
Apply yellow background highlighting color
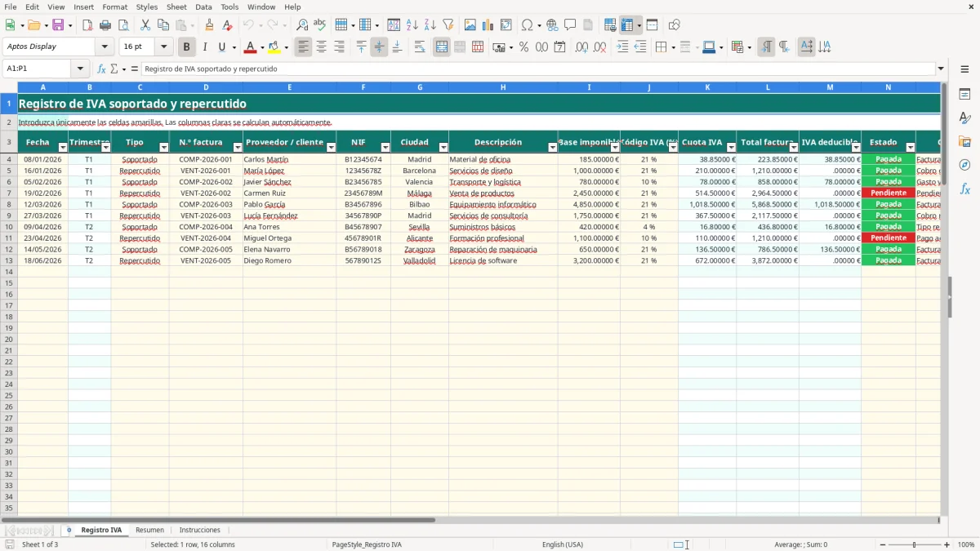click(x=274, y=47)
